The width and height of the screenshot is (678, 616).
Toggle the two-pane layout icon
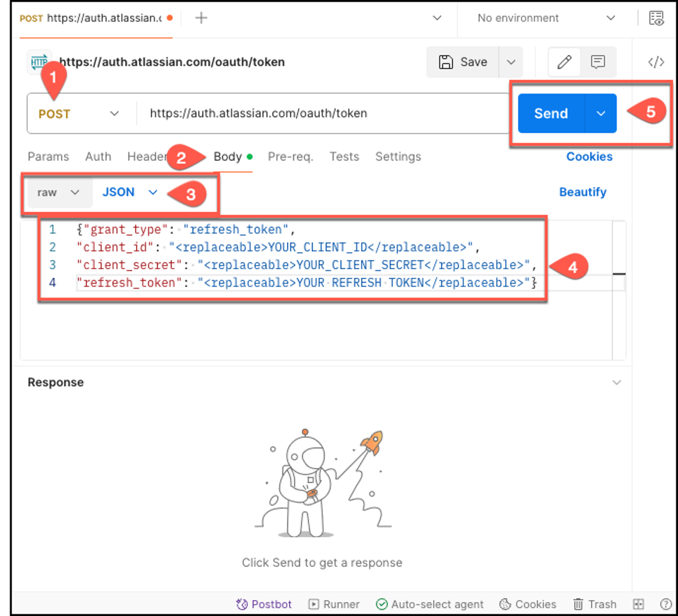point(638,604)
